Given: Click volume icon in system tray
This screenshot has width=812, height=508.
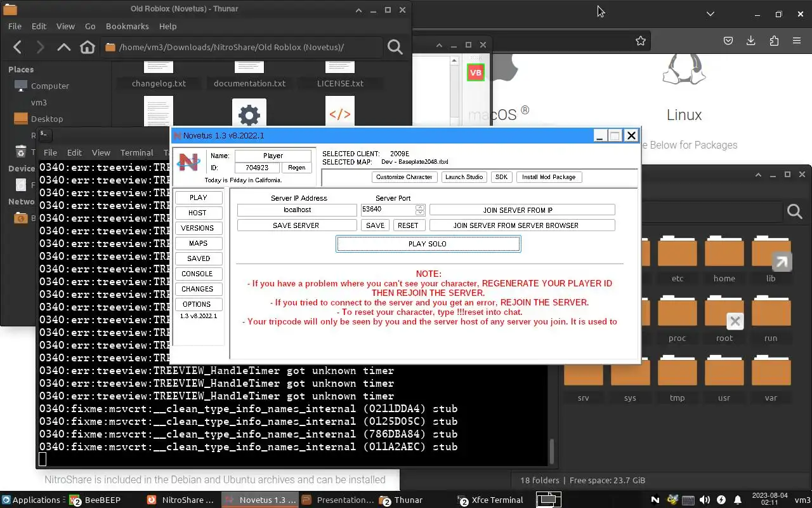Looking at the screenshot, I should click(x=705, y=500).
